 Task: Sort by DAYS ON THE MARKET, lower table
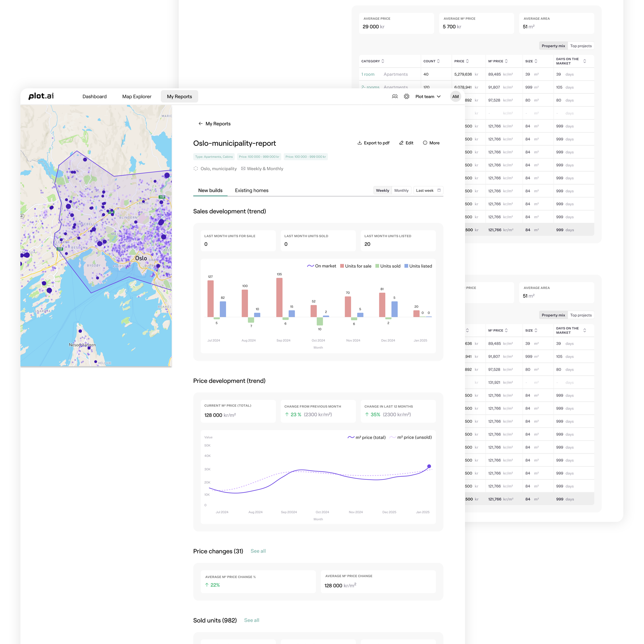coord(585,330)
